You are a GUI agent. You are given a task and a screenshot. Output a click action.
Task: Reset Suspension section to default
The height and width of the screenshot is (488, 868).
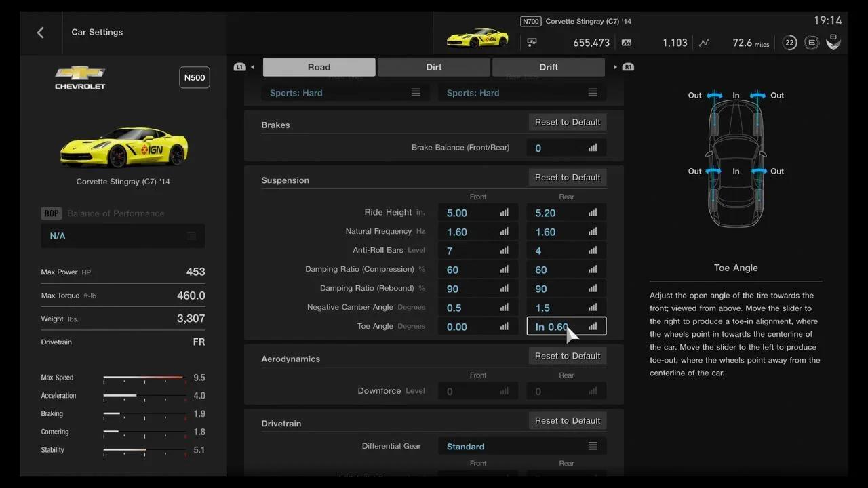(568, 178)
